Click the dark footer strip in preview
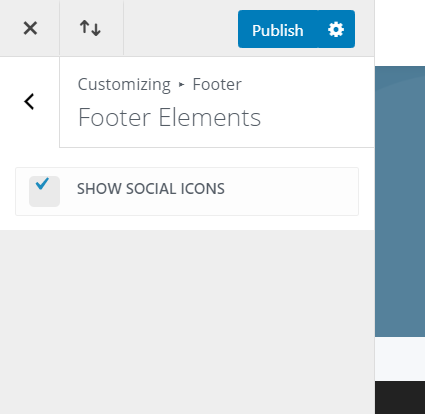Viewport: 425px width, 414px height. click(400, 397)
